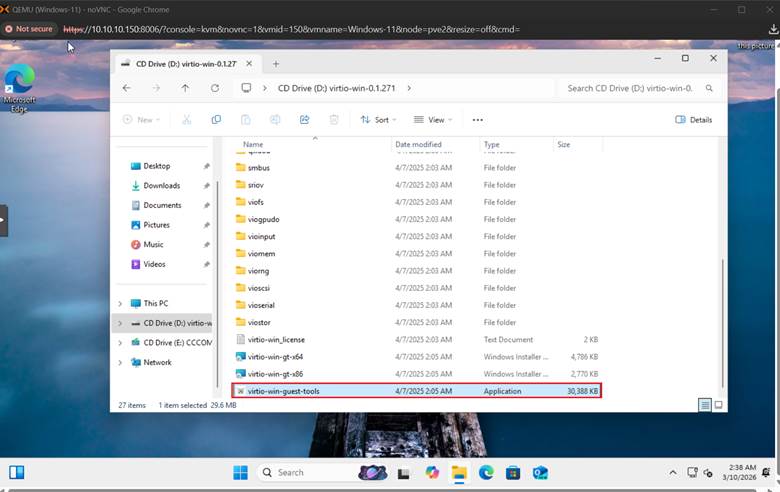Switch to details list view in status bar
This screenshot has width=780, height=492.
click(705, 405)
